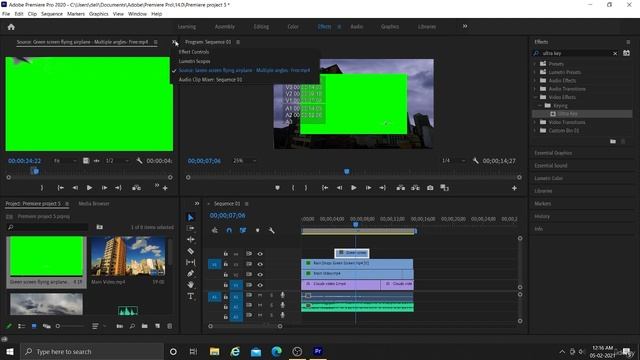Open the Source monitor playback resolution dropdown at 1/2
This screenshot has width=640, height=360.
point(117,161)
